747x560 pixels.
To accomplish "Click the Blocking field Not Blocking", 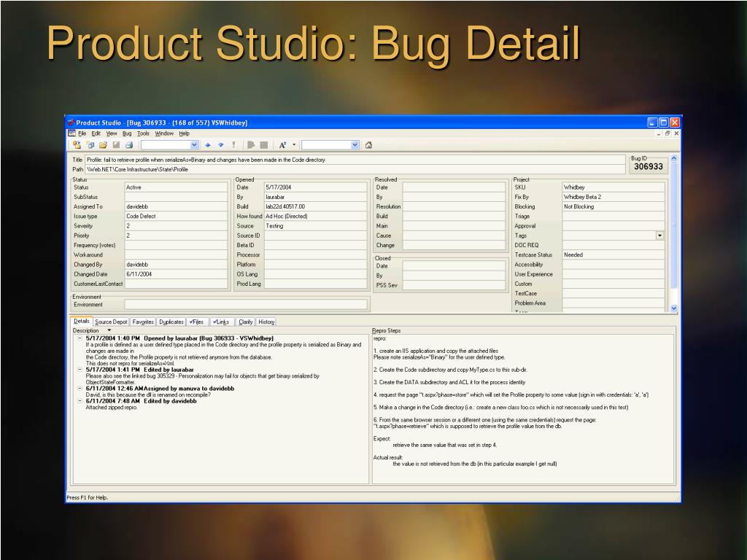I will (614, 206).
